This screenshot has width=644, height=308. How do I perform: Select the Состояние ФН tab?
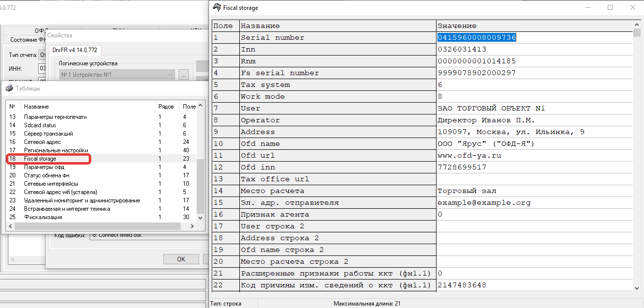(25, 40)
